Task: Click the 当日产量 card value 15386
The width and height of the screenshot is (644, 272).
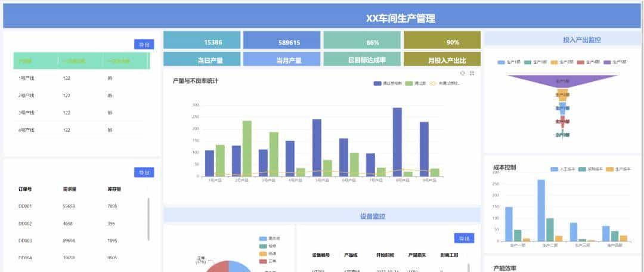Action: click(x=213, y=42)
